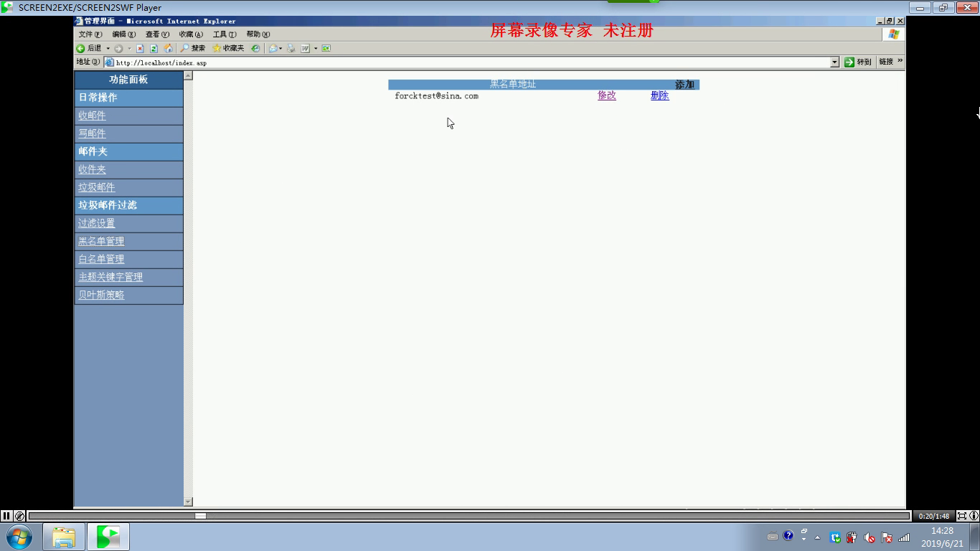Click the playback progress slider thumb

pyautogui.click(x=201, y=516)
